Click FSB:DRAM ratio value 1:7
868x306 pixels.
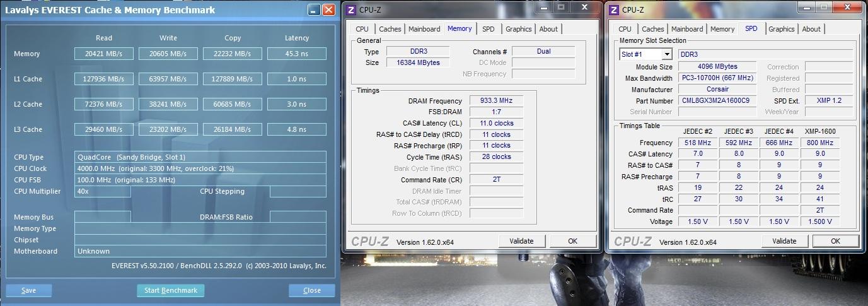495,112
